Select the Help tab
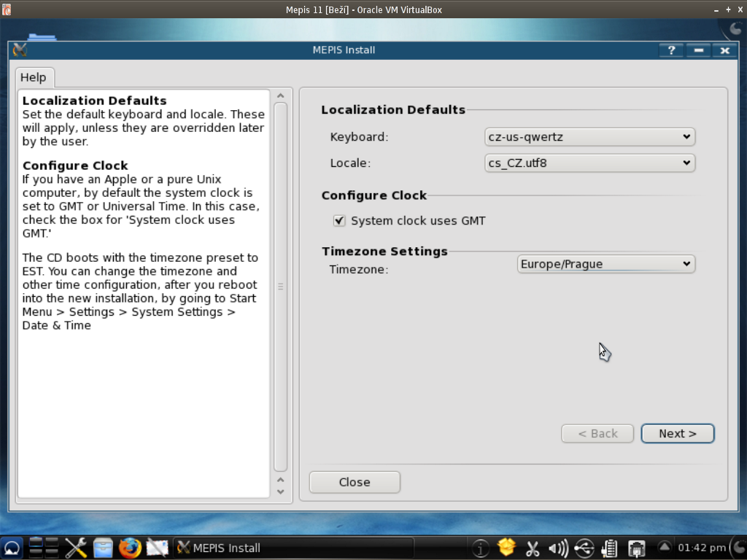Viewport: 747px width, 560px height. 34,77
